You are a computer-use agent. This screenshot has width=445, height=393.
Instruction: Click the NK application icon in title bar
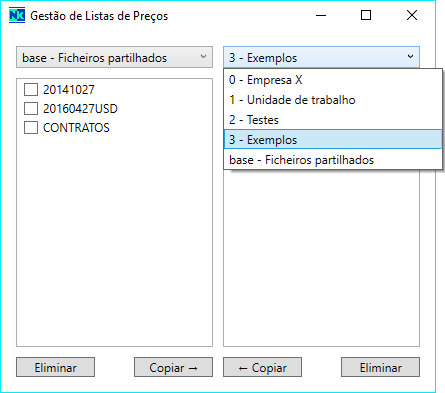pyautogui.click(x=17, y=16)
